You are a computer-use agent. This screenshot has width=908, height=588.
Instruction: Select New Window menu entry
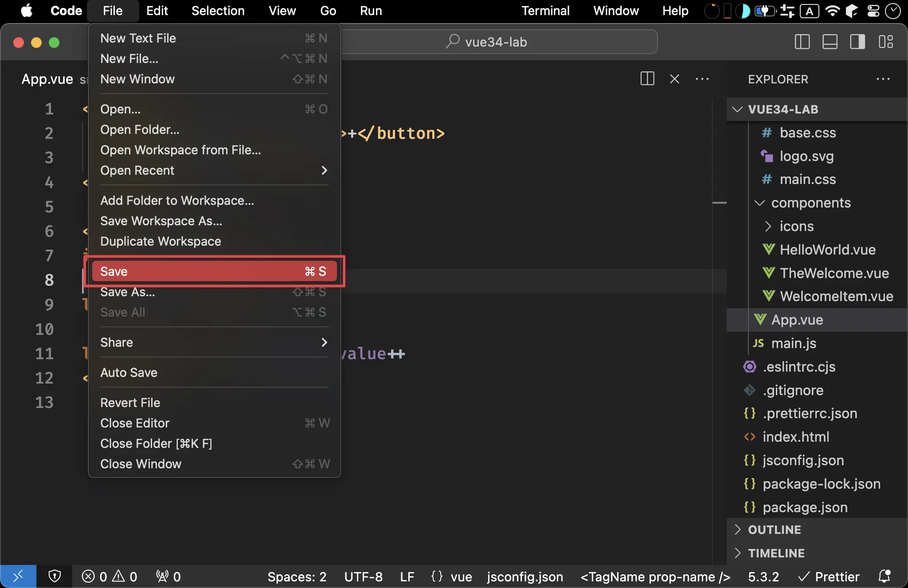pyautogui.click(x=214, y=79)
